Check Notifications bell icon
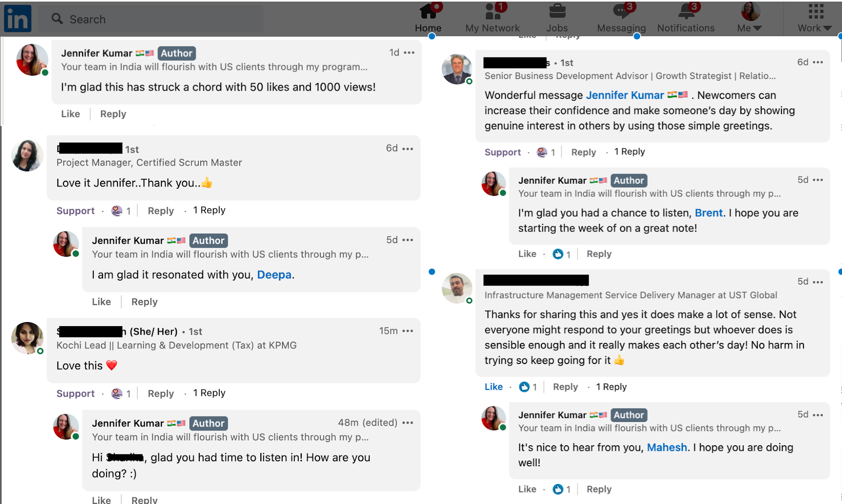Viewport: 842px width, 504px height. tap(685, 12)
